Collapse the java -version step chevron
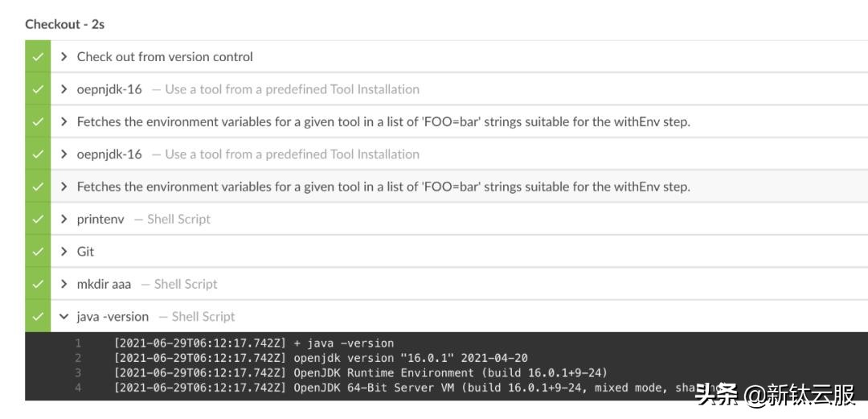This screenshot has height=419, width=868. (64, 317)
